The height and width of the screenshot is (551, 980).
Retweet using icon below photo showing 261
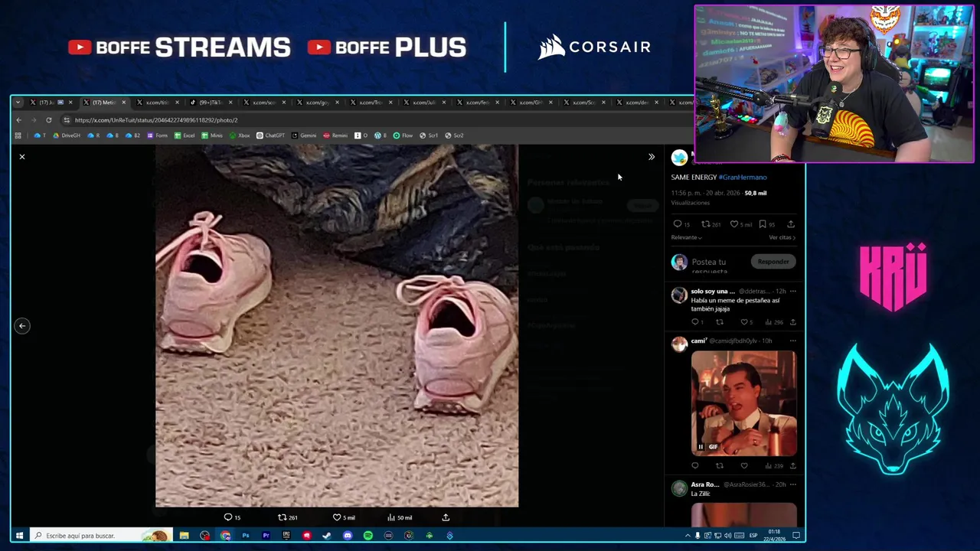(287, 517)
